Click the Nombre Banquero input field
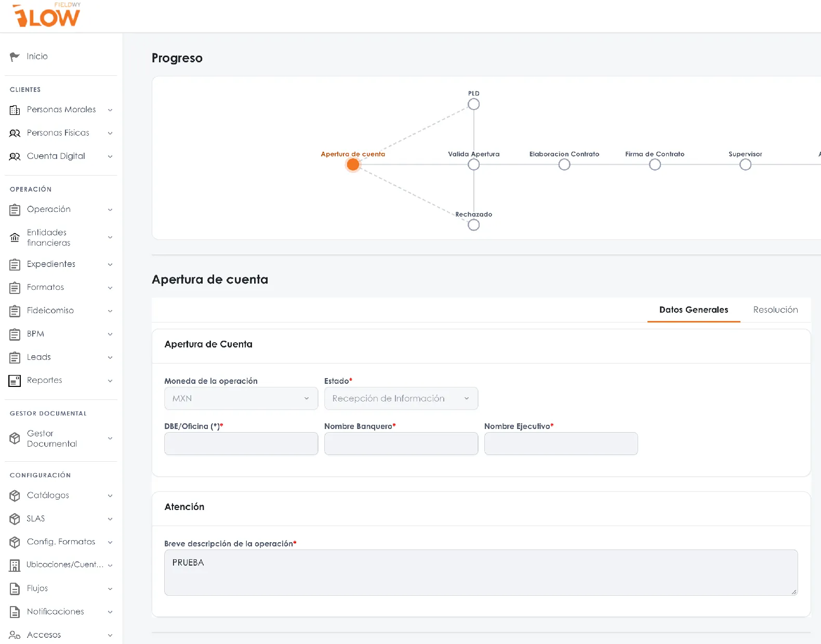The height and width of the screenshot is (644, 821). (401, 444)
